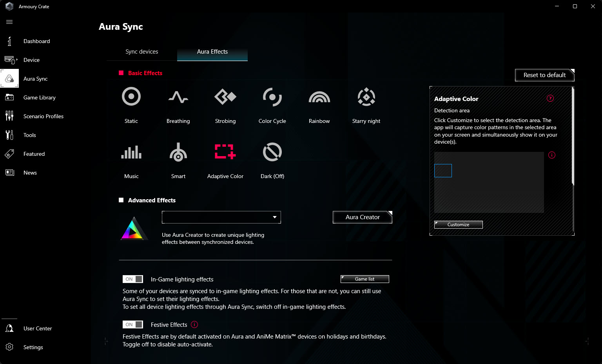The width and height of the screenshot is (602, 364).
Task: Open the News sidebar icon
Action: (9, 173)
